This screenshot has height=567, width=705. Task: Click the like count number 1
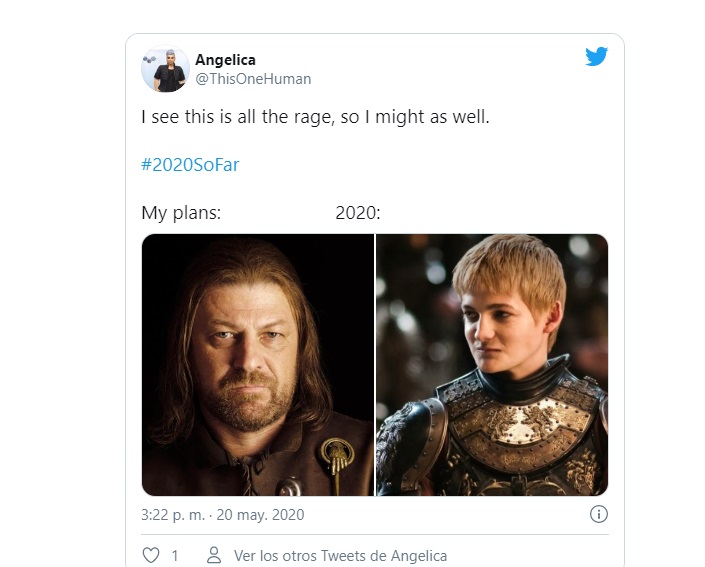point(175,556)
